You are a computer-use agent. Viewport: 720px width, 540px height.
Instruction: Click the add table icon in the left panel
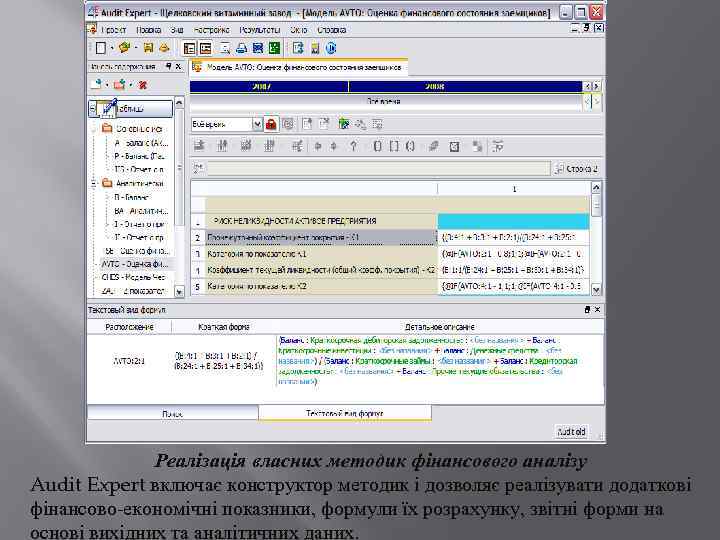[96, 84]
